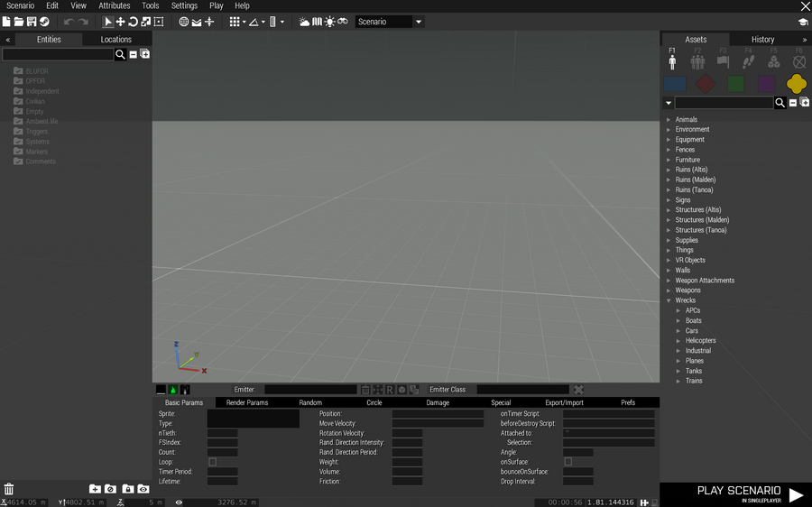Open the Scenario menu
812x507 pixels.
tap(20, 5)
